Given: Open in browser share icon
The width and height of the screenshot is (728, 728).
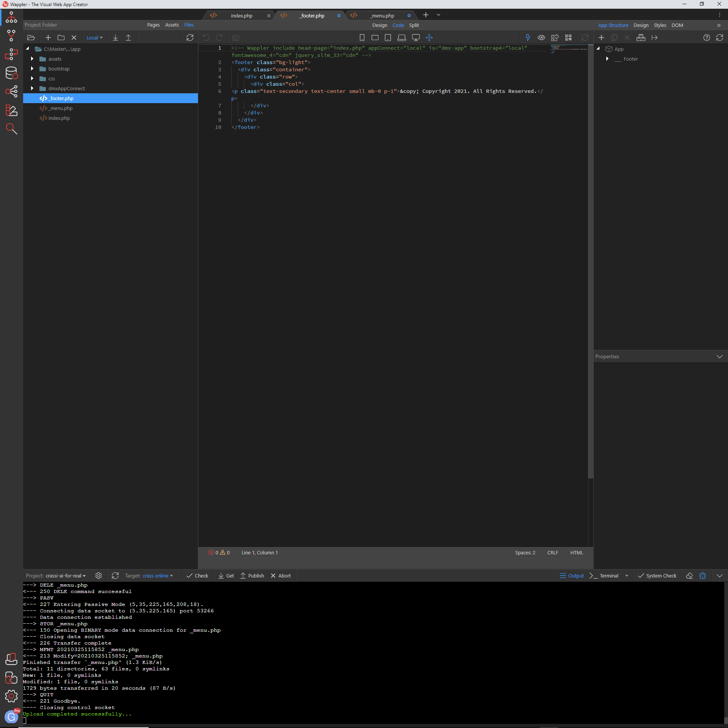Looking at the screenshot, I should [555, 38].
